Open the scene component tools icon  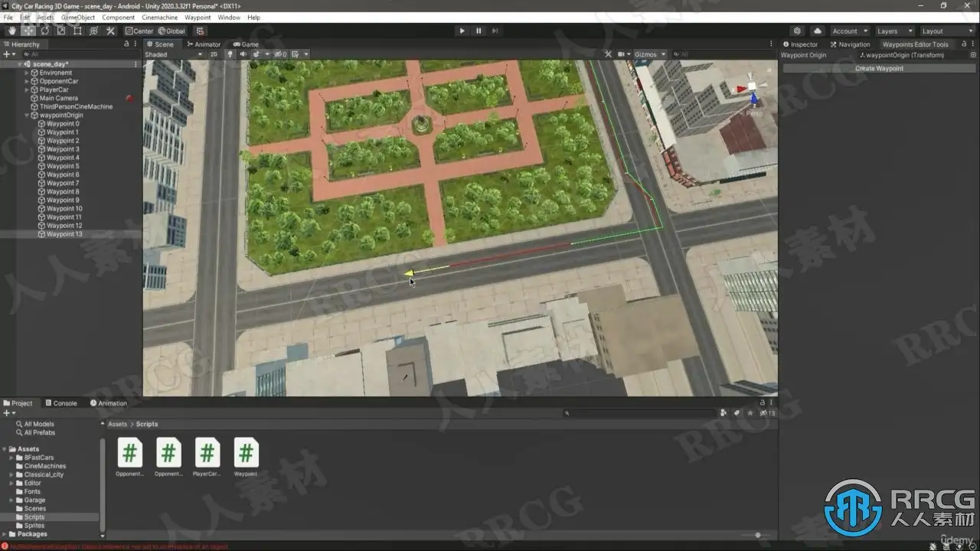pyautogui.click(x=609, y=54)
